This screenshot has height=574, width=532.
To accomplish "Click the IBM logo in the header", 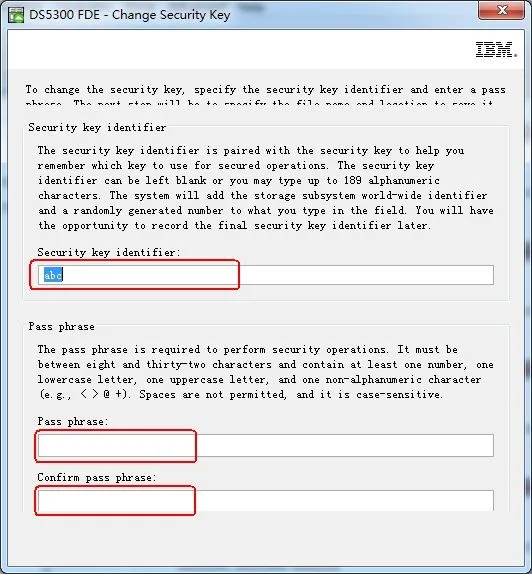I will click(496, 49).
